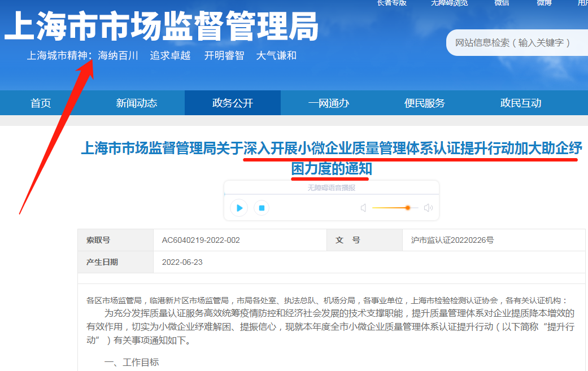Viewport: 588px width, 371px height.
Task: Play the accessible voice broadcast audio
Action: [239, 208]
